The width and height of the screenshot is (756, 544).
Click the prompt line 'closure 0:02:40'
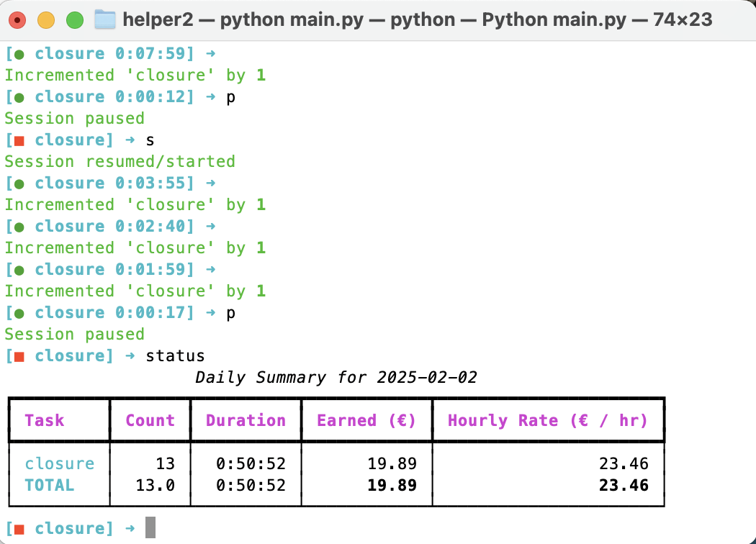point(110,227)
